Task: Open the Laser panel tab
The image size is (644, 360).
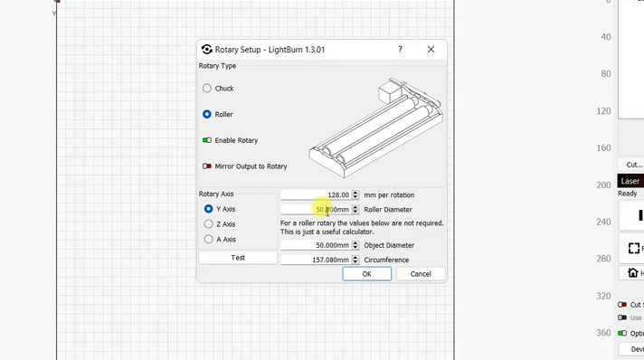Action: pyautogui.click(x=630, y=181)
